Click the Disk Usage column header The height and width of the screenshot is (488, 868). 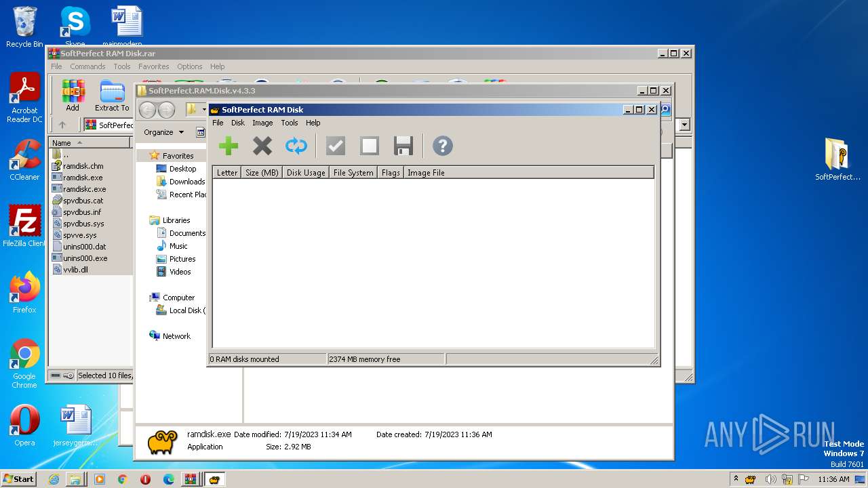click(x=306, y=173)
